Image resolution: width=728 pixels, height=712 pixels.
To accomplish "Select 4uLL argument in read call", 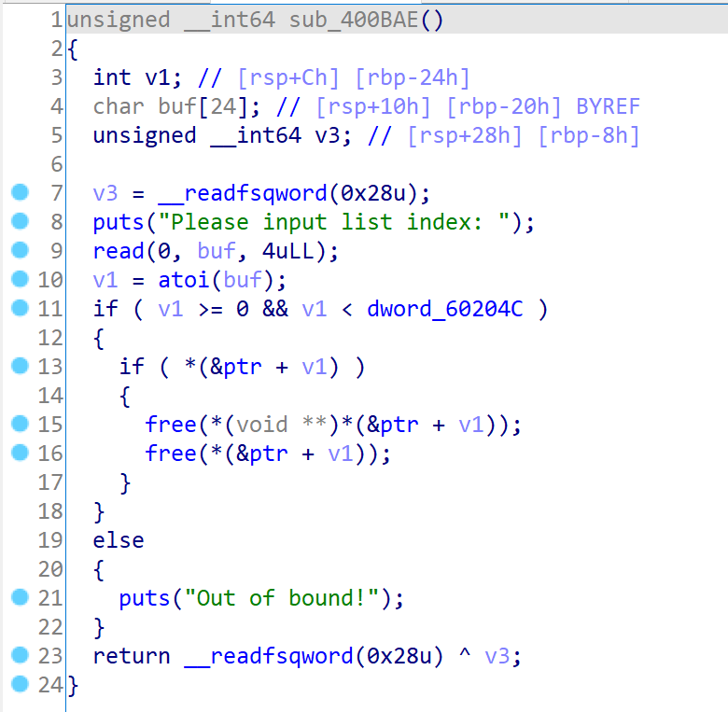I will [x=287, y=251].
